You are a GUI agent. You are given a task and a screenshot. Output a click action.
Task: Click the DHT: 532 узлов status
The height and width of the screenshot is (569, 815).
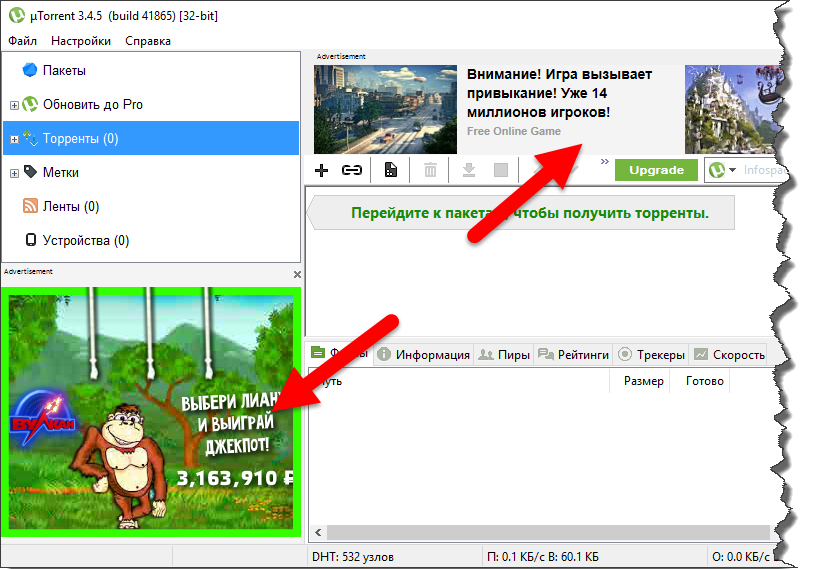click(x=353, y=557)
